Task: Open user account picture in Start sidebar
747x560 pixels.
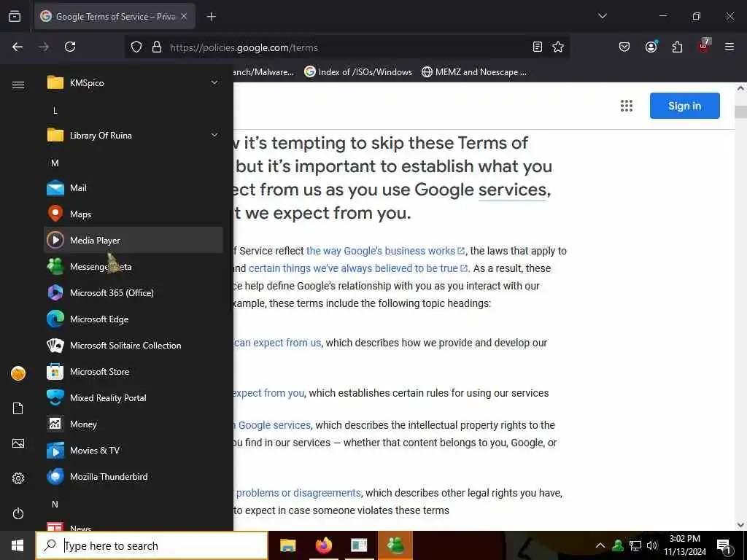Action: click(18, 373)
